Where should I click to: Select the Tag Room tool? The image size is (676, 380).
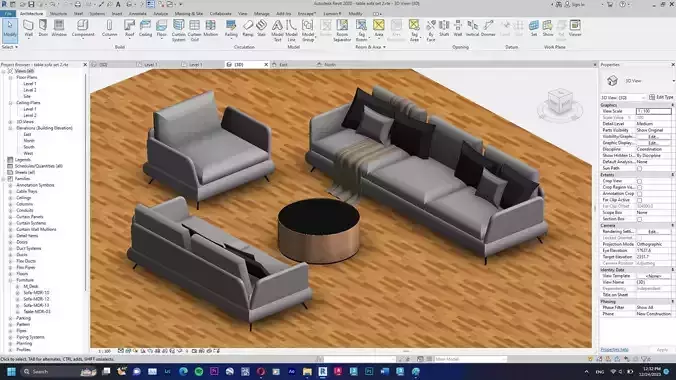tap(361, 31)
